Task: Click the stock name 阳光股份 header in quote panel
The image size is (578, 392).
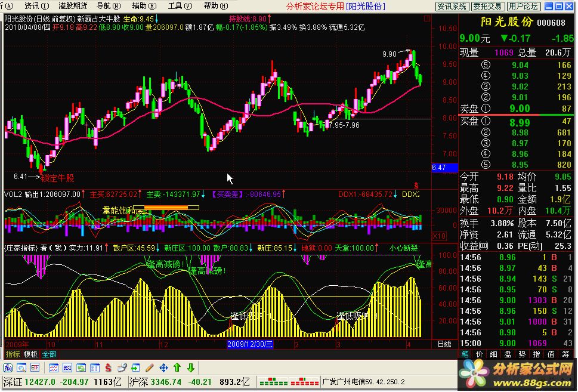Action: 507,22
